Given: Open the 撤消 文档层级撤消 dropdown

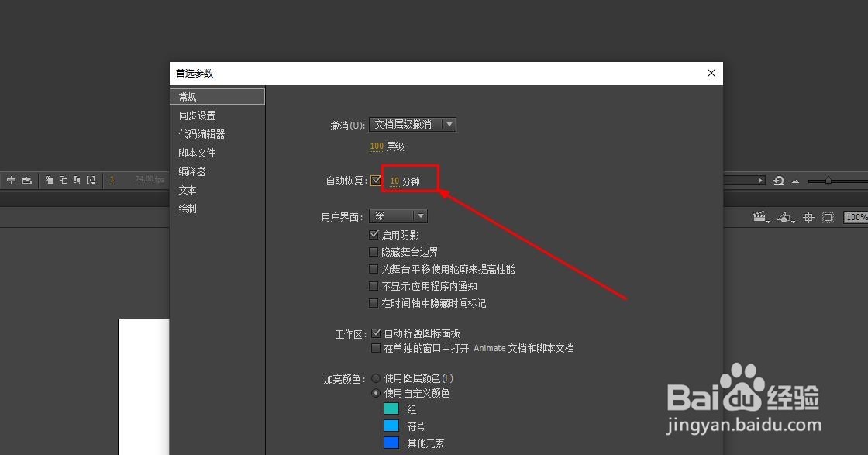Looking at the screenshot, I should pyautogui.click(x=413, y=125).
